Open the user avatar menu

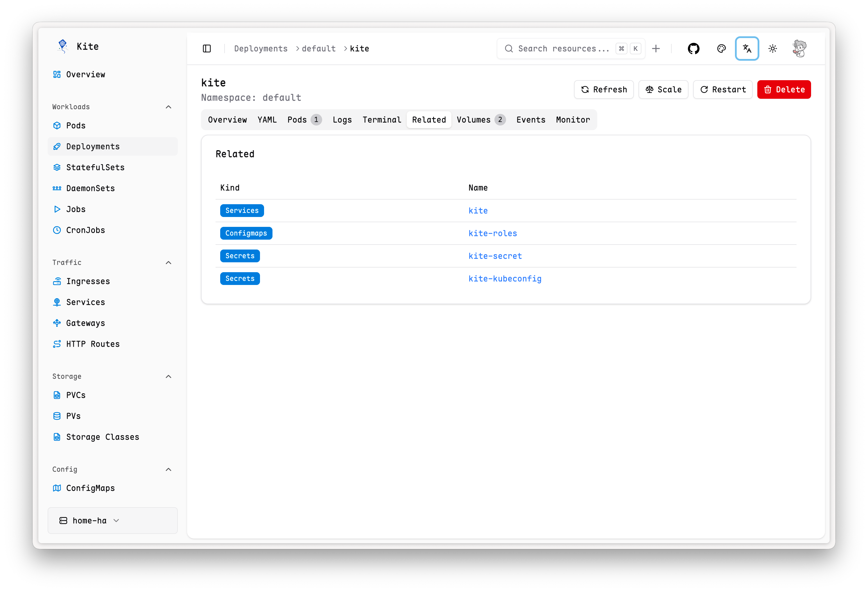(x=799, y=49)
